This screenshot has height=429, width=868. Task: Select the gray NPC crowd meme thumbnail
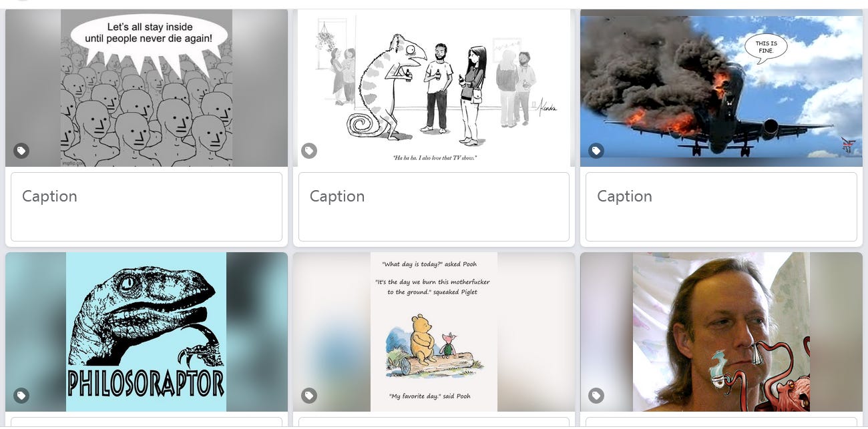pyautogui.click(x=146, y=88)
